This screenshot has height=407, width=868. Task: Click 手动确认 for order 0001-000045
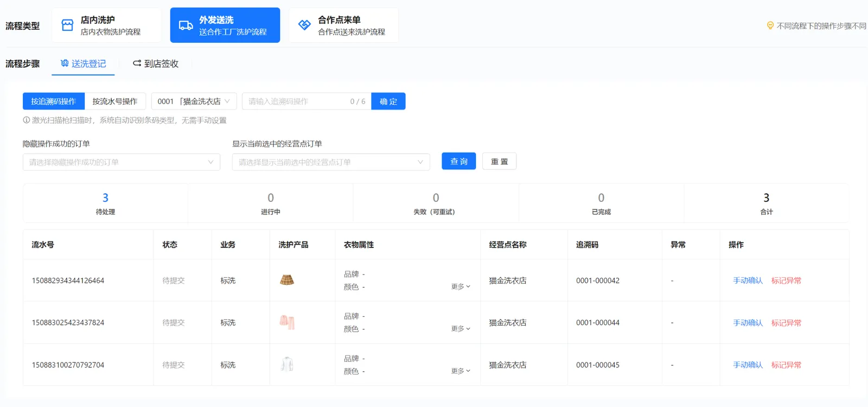pos(748,365)
